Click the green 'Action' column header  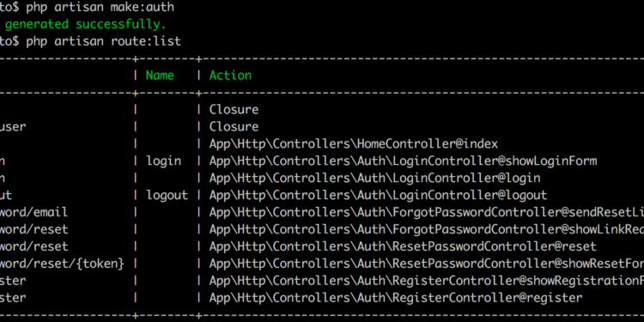[x=230, y=76]
